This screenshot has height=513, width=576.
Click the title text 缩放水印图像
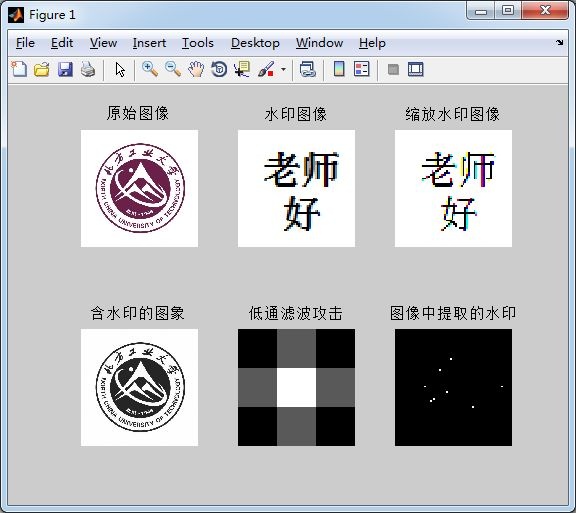pyautogui.click(x=453, y=114)
